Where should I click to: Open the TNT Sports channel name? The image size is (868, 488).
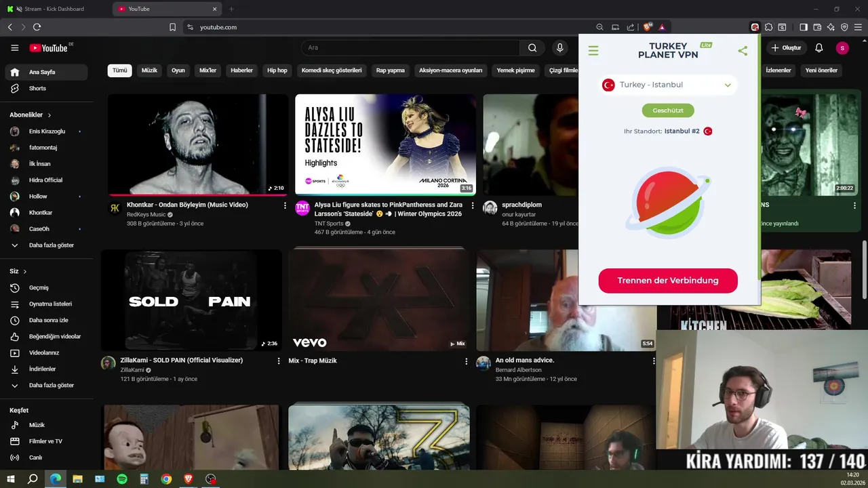tap(329, 224)
